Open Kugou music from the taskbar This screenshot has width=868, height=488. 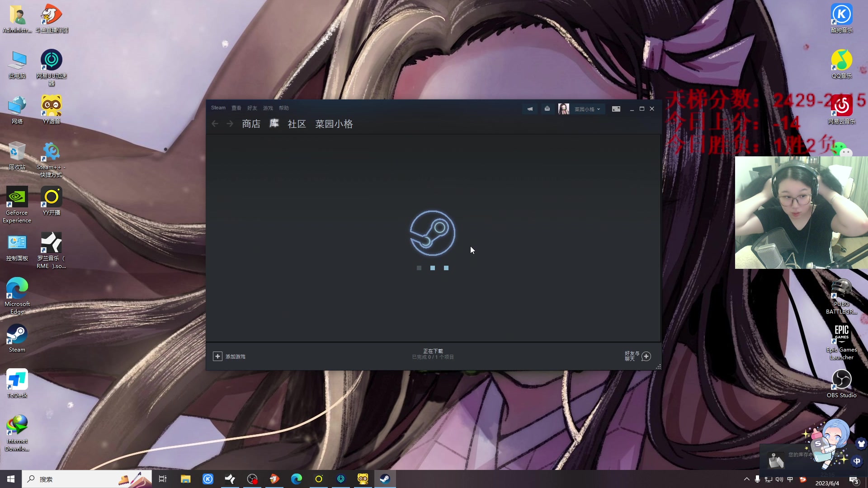click(208, 479)
